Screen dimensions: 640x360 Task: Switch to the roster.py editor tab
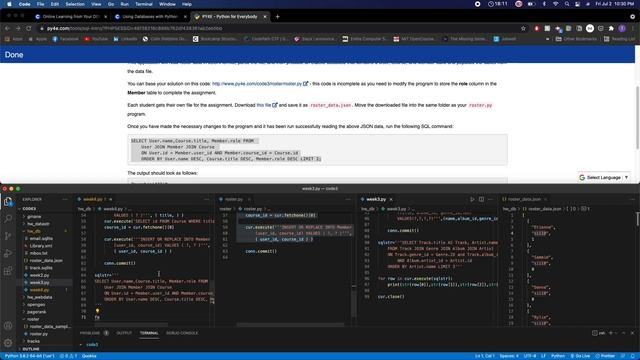click(x=233, y=199)
